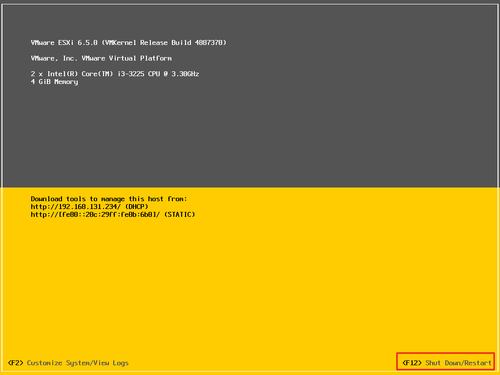500x375 pixels.
Task: Click the 4 GiB Memory text
Action: (54, 82)
